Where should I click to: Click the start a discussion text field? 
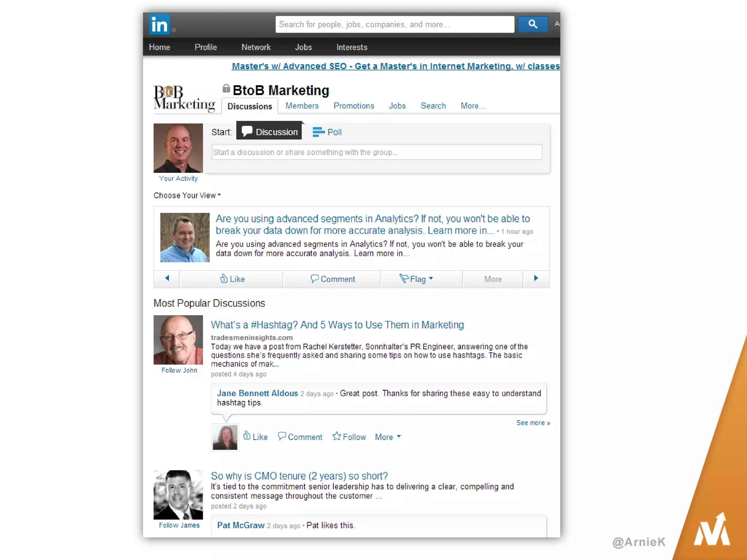click(x=376, y=152)
